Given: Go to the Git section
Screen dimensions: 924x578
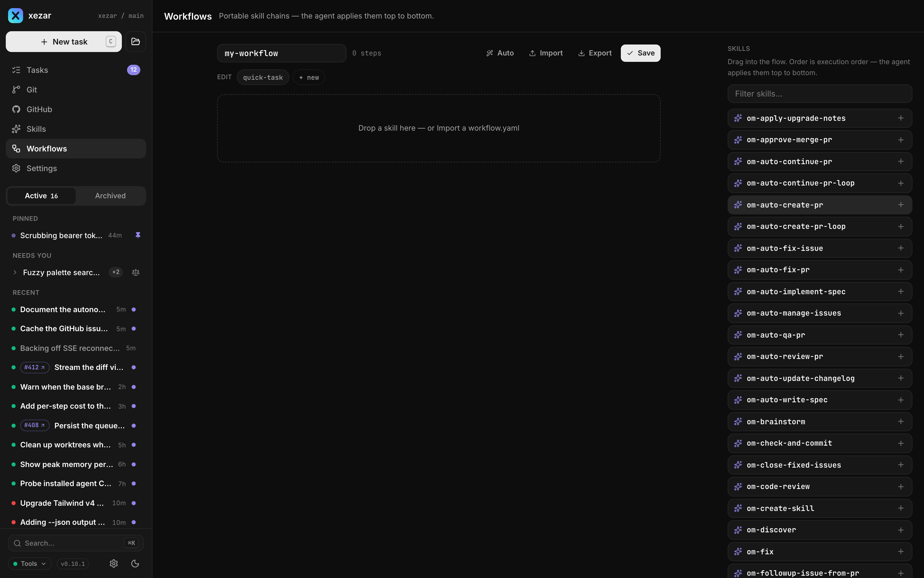Looking at the screenshot, I should pyautogui.click(x=76, y=90).
